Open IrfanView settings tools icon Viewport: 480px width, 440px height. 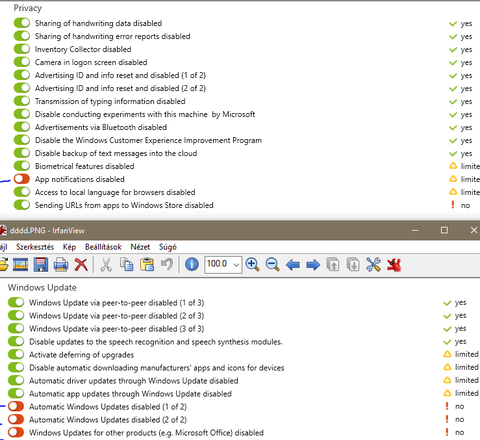pyautogui.click(x=373, y=265)
